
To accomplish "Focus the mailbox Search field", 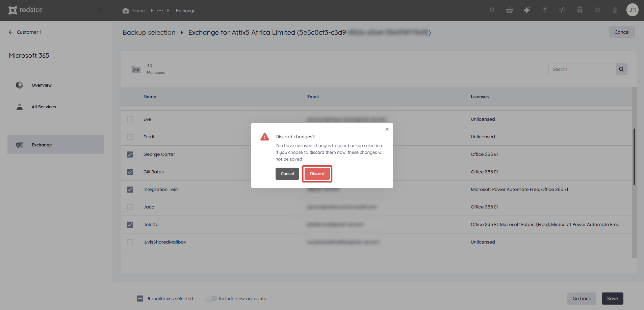I will tap(582, 69).
